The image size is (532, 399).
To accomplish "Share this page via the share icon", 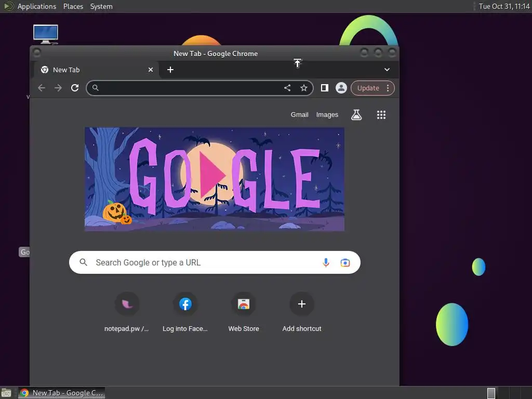I will pos(287,88).
